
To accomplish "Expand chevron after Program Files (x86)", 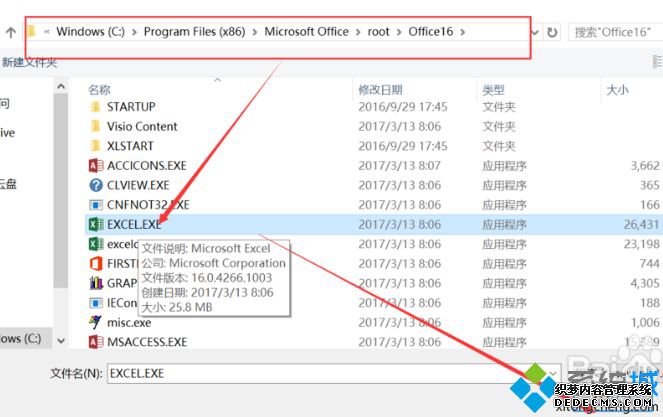I will [255, 32].
